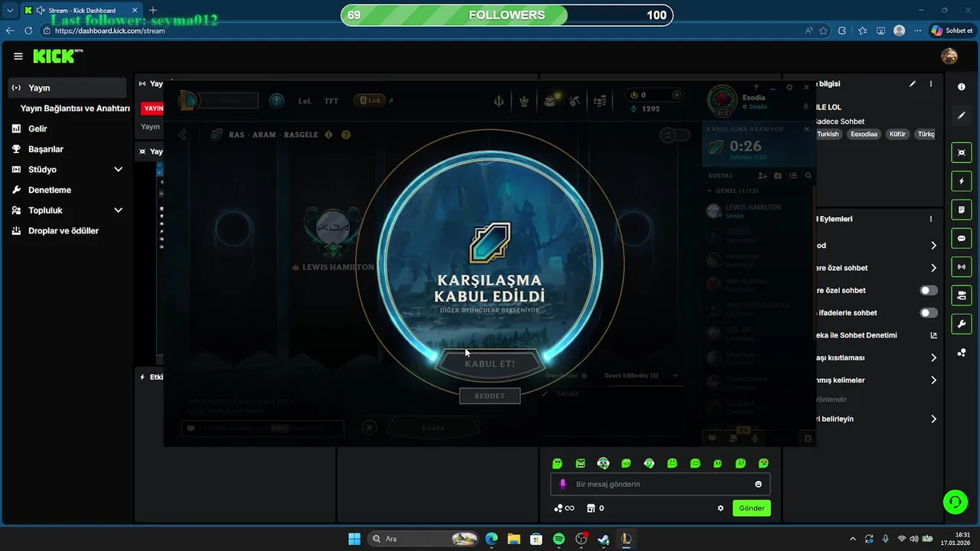Open the Loot chest icon in client
Screen dimensions: 980x551
pos(550,101)
